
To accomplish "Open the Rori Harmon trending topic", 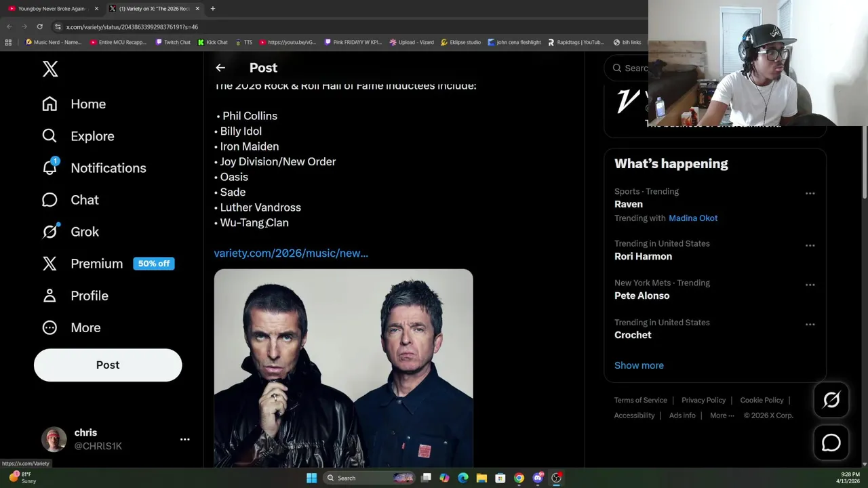I will 643,256.
